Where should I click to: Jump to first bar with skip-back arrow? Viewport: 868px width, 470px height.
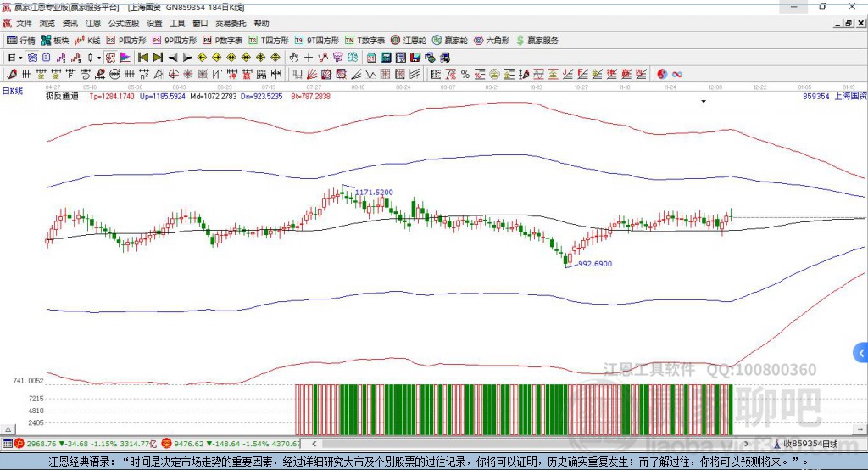tap(142, 58)
